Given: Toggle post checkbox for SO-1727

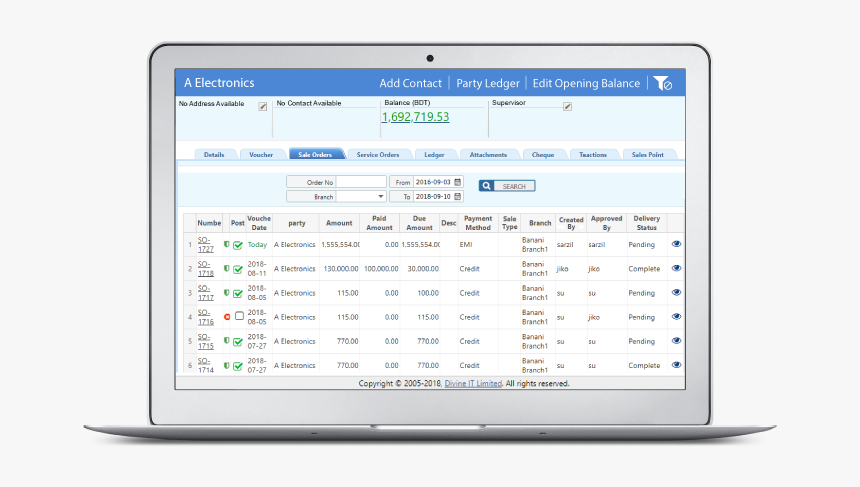Looking at the screenshot, I should (238, 245).
